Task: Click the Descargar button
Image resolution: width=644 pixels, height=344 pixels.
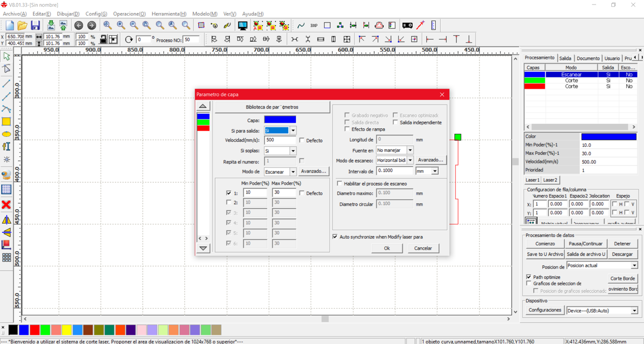Action: point(622,254)
